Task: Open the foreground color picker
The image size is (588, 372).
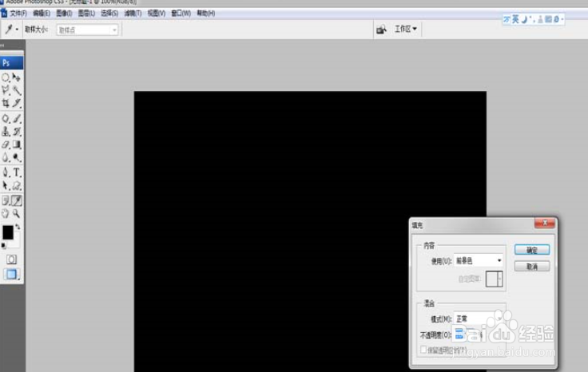Action: point(7,232)
